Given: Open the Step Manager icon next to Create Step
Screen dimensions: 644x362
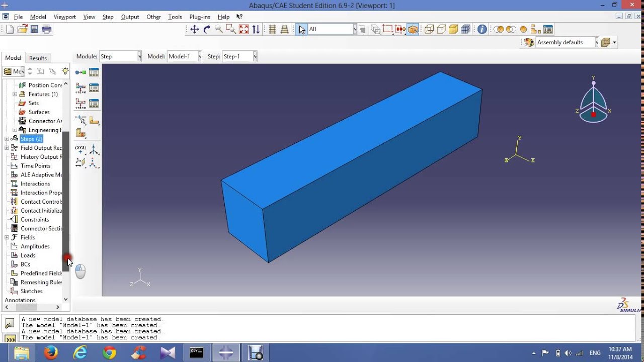Looking at the screenshot, I should [x=94, y=72].
